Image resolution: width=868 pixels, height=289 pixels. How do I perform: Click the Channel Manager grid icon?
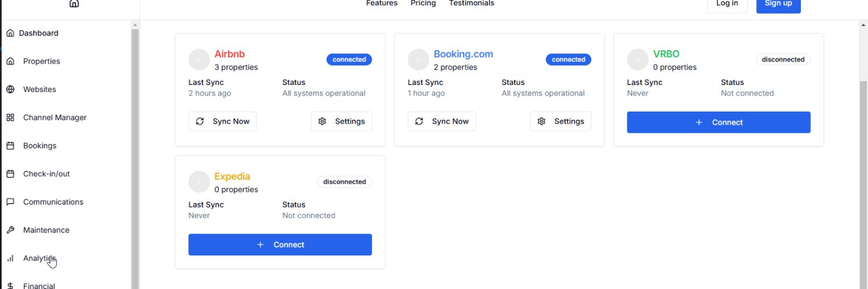[10, 117]
